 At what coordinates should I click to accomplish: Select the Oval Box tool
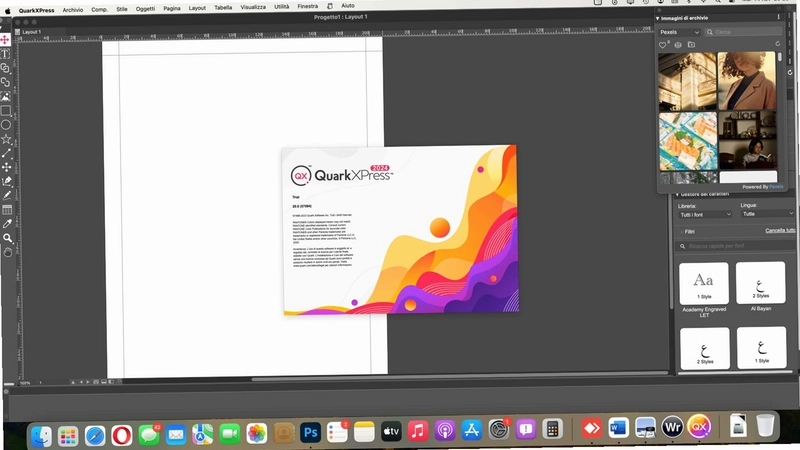(x=6, y=125)
